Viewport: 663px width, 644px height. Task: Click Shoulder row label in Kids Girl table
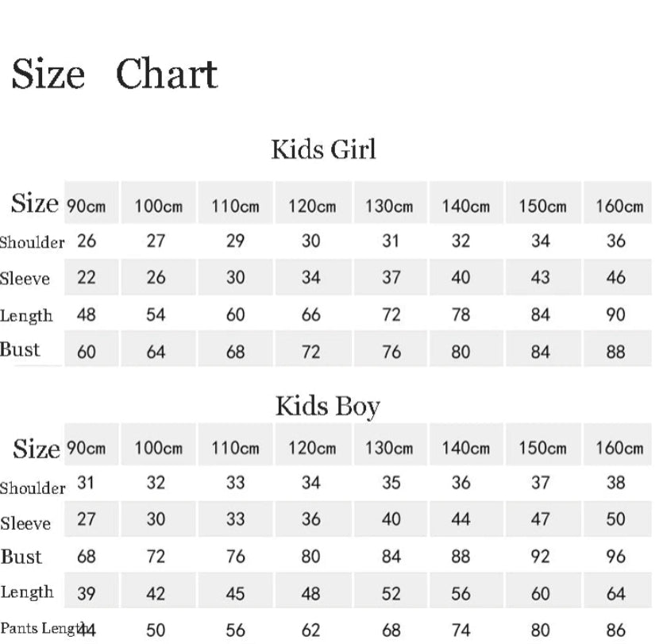[32, 243]
